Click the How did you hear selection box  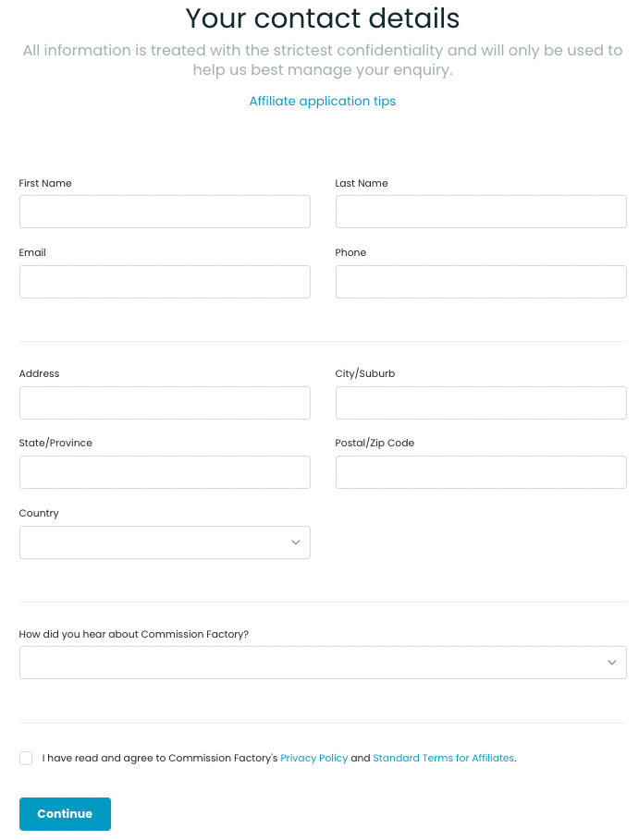[323, 663]
